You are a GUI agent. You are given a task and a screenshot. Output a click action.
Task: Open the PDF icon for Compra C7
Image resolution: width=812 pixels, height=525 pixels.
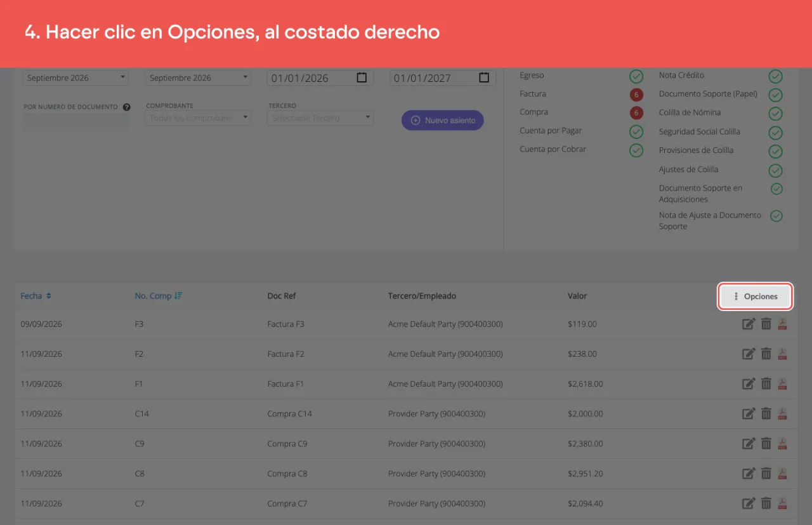click(782, 503)
